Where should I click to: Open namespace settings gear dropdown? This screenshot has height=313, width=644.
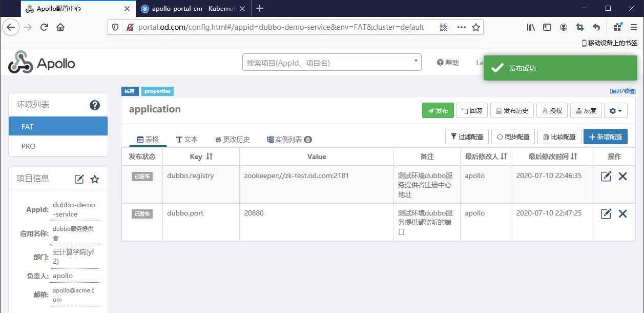tap(616, 110)
